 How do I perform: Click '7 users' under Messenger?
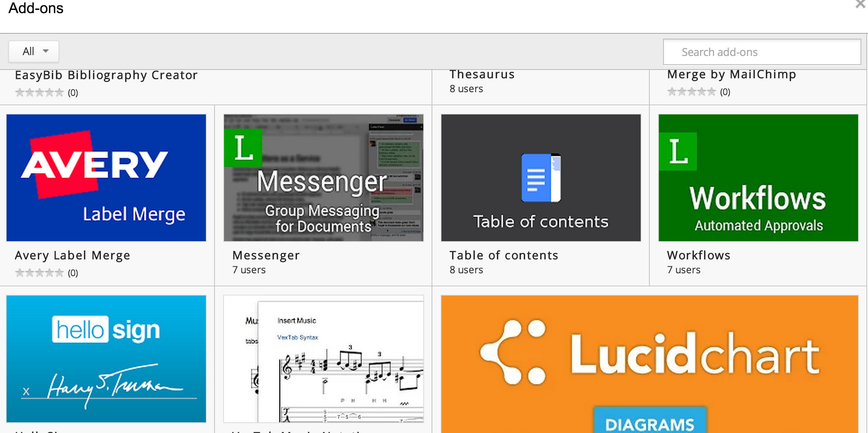(x=249, y=270)
